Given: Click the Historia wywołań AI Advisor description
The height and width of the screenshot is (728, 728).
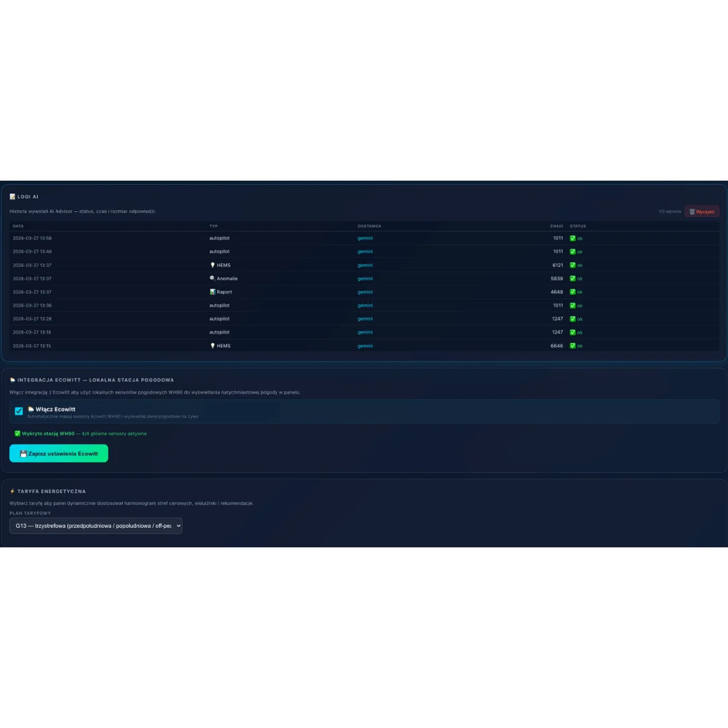Looking at the screenshot, I should point(83,211).
